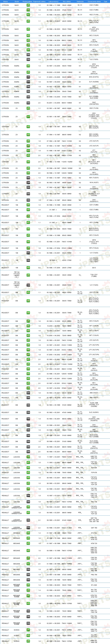Click petrol icon in Megane Kombi E7J 626 row

(28, 585)
